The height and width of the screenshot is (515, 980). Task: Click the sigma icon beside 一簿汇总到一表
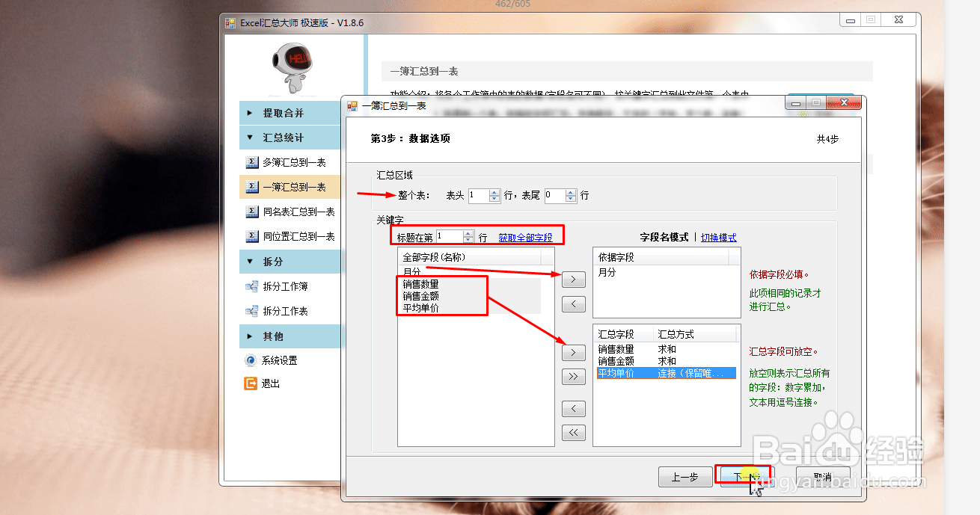pyautogui.click(x=252, y=187)
